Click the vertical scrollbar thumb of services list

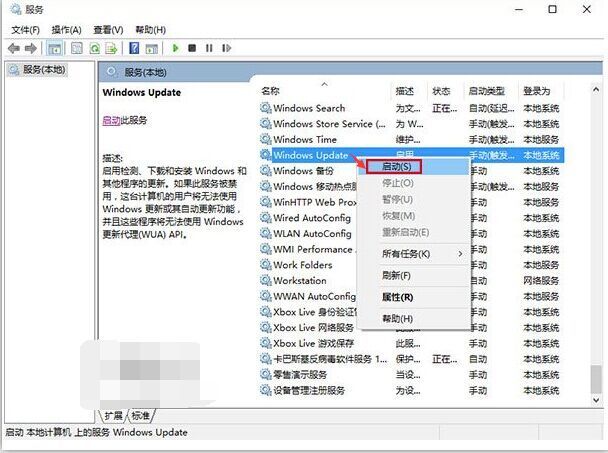(x=596, y=379)
